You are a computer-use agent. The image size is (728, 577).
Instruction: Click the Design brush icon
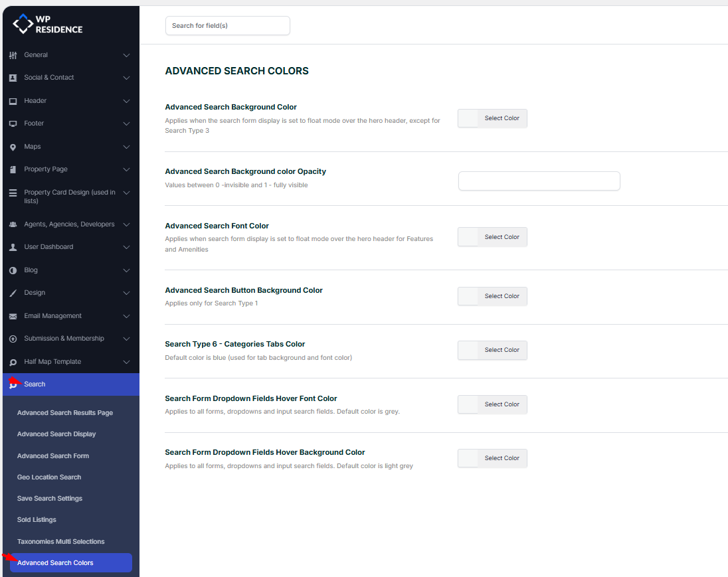13,293
